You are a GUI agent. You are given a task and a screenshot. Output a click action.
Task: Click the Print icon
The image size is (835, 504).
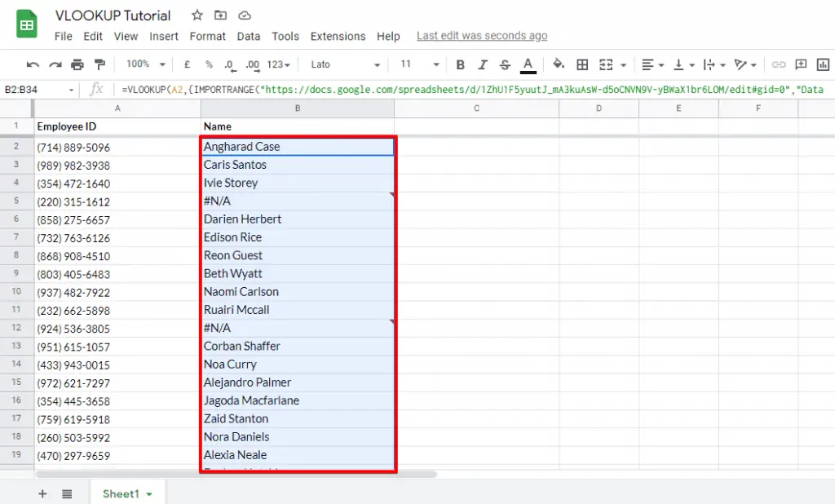(77, 64)
